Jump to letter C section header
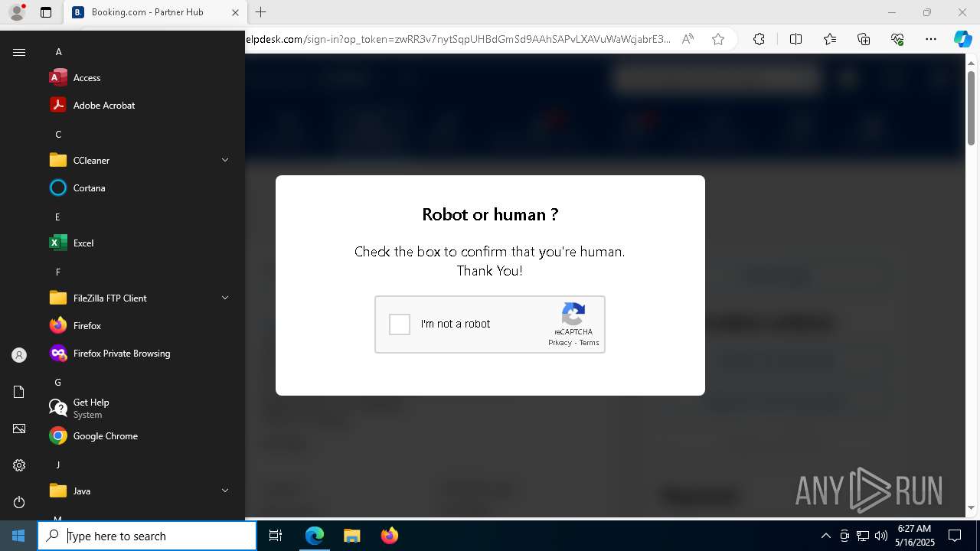Image resolution: width=980 pixels, height=551 pixels. point(58,134)
